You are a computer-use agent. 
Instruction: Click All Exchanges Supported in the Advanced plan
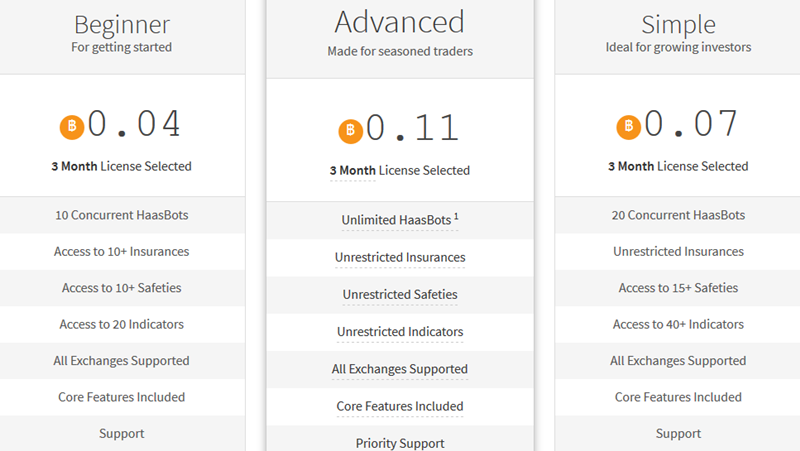coord(400,369)
